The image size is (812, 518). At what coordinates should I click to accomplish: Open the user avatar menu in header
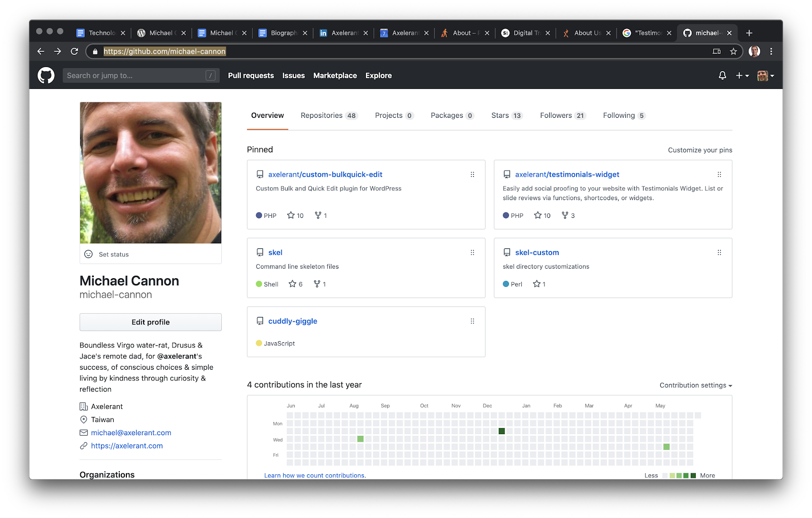[765, 76]
